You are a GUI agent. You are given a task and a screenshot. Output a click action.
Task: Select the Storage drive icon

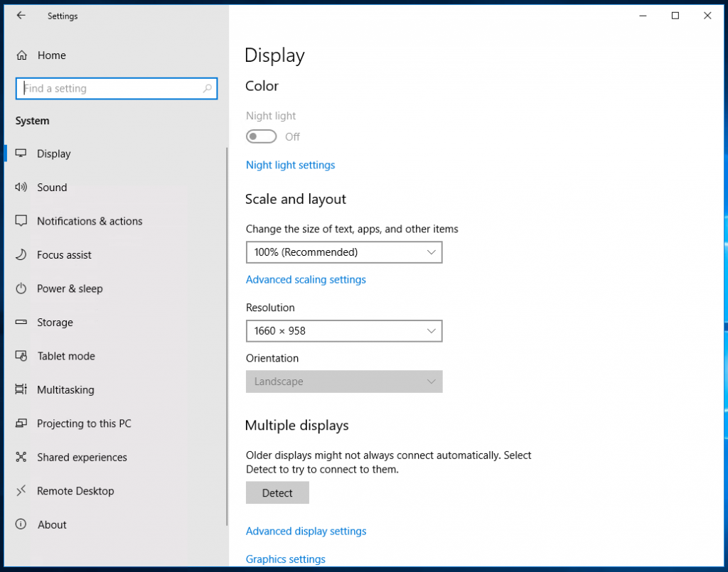coord(21,322)
